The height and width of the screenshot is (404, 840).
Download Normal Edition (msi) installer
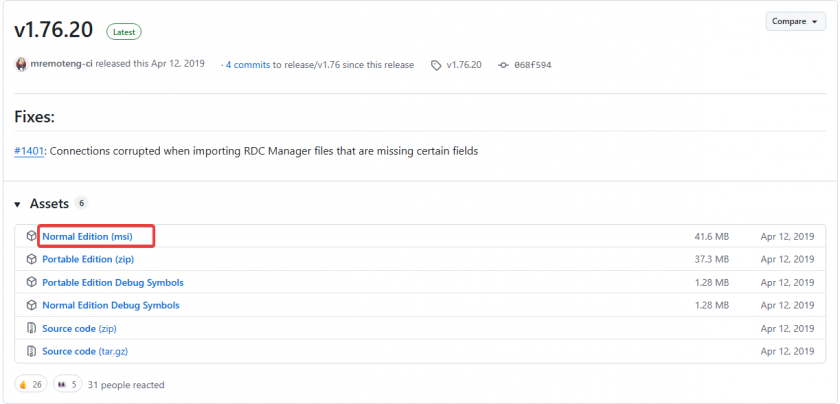[101, 236]
